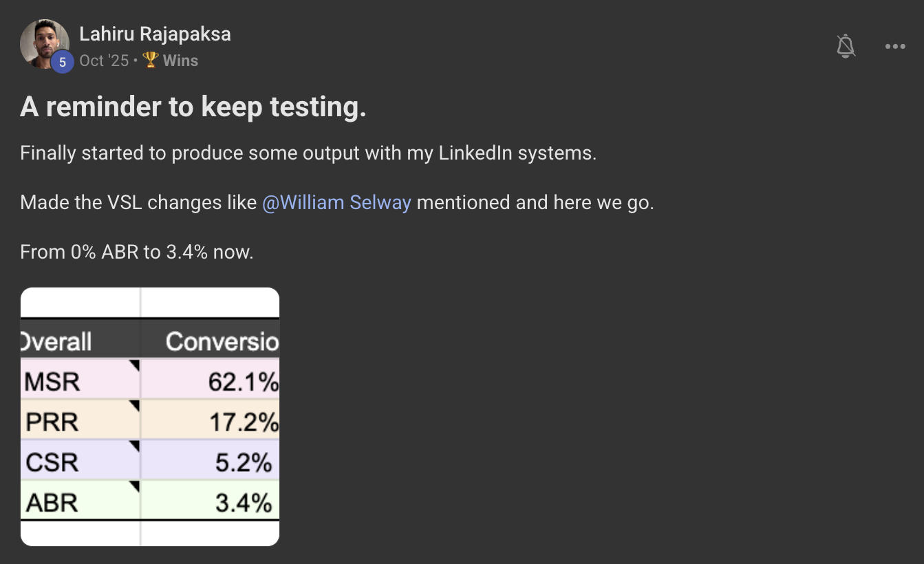
Task: Toggle the post notification bell
Action: pos(846,47)
